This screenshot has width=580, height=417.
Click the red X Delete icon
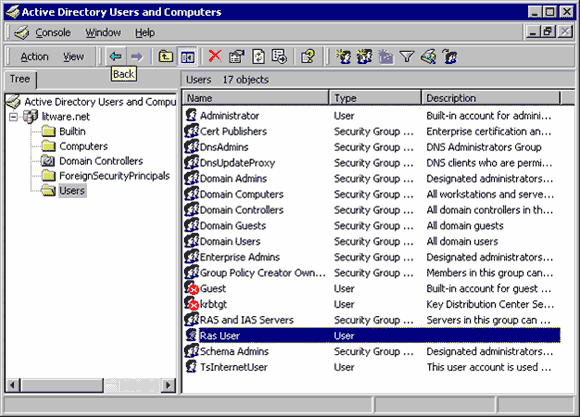pos(215,57)
